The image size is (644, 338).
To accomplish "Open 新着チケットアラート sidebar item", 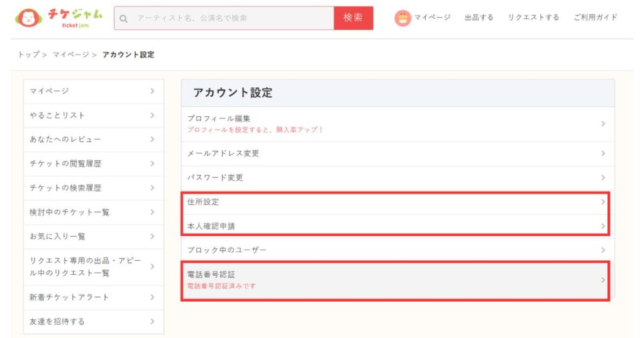I will 94,297.
